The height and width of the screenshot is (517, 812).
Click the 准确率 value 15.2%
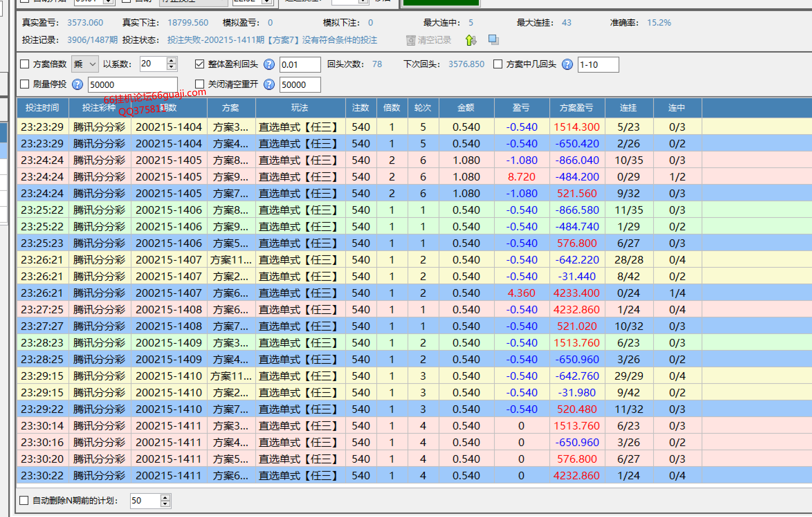659,23
